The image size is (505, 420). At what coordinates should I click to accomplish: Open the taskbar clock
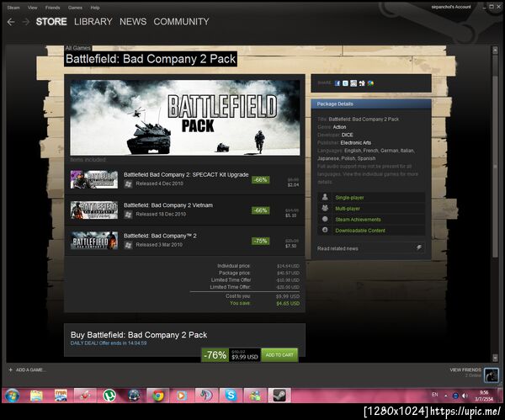click(484, 396)
